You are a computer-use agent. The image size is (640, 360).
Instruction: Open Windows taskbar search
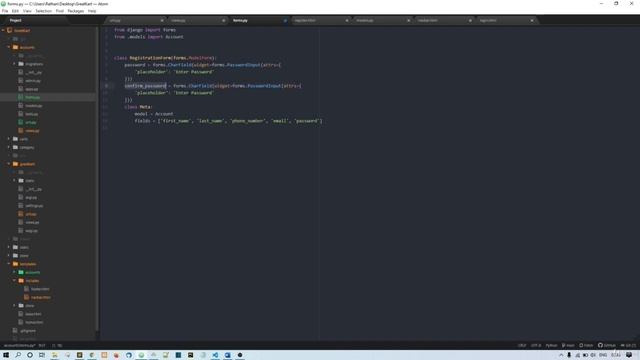(x=18, y=355)
